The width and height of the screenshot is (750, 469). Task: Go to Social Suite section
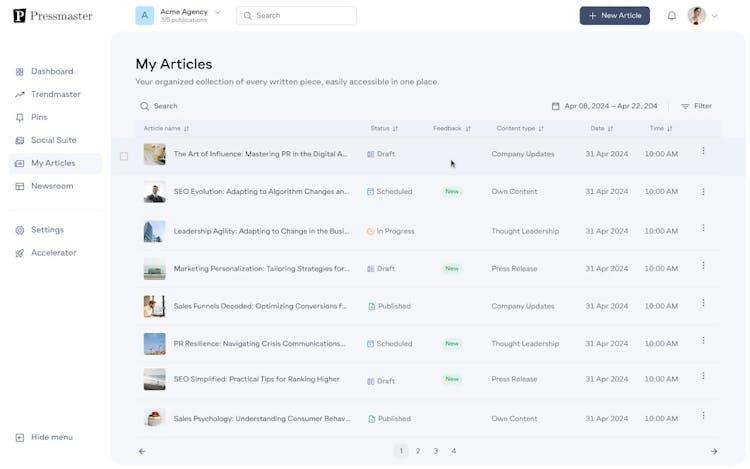(53, 140)
